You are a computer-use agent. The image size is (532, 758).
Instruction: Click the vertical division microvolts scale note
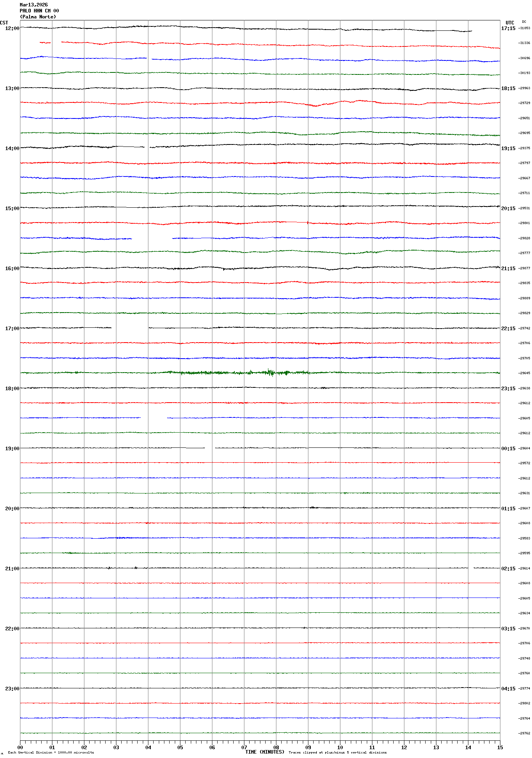pyautogui.click(x=51, y=752)
